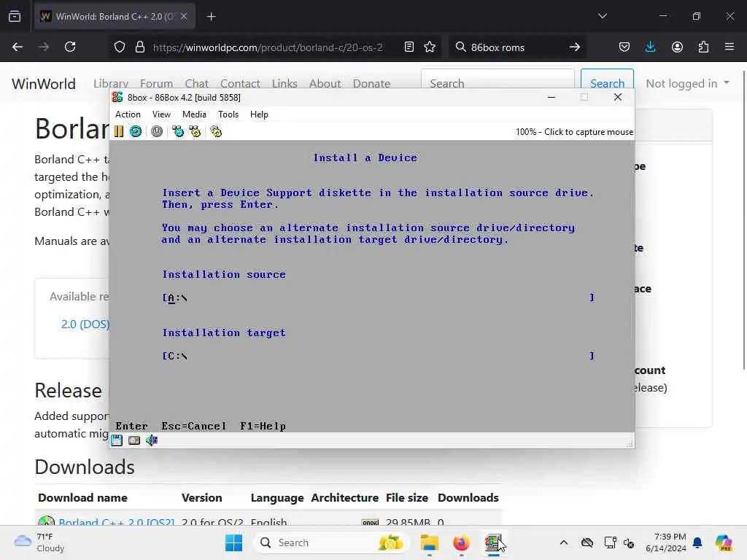Open the Donate link on WinWorld

point(371,84)
